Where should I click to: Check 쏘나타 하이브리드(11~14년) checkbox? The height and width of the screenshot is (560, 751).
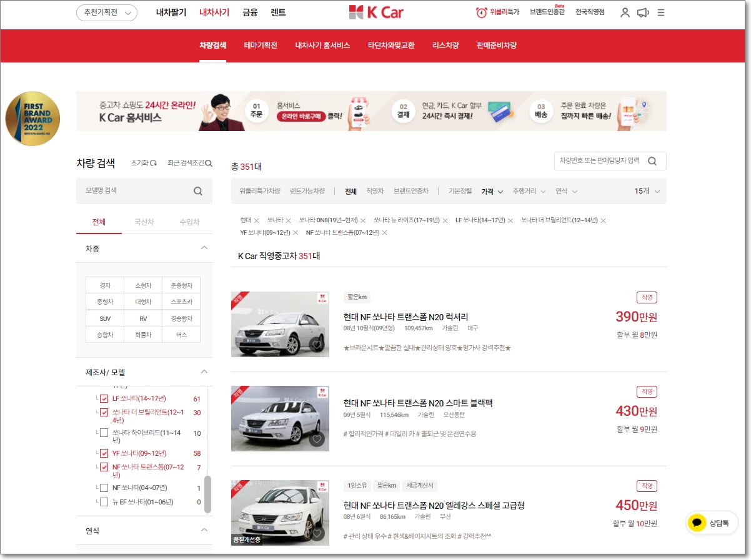[104, 433]
